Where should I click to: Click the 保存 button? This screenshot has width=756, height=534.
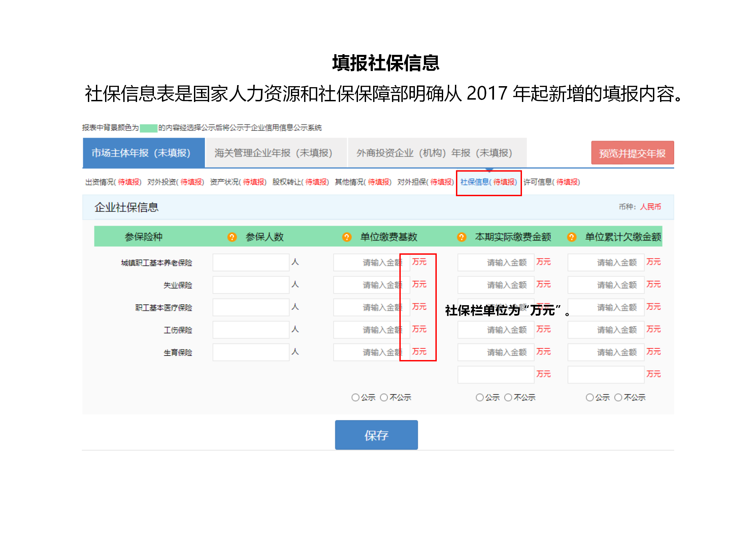pos(376,435)
